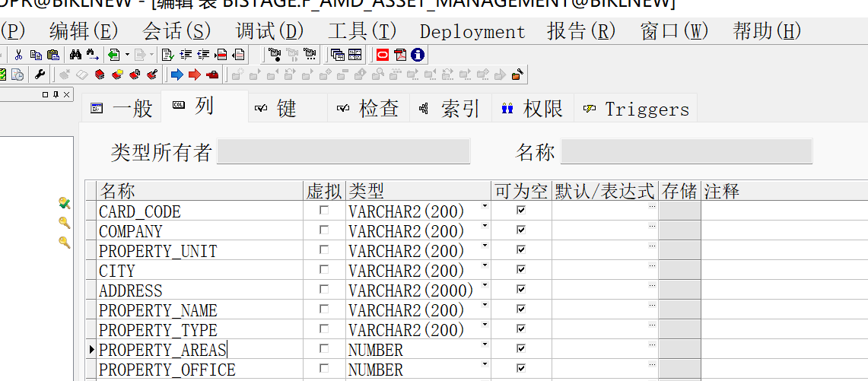Viewport: 868px width, 381px height.
Task: Click the red stacked books icon
Action: (100, 75)
